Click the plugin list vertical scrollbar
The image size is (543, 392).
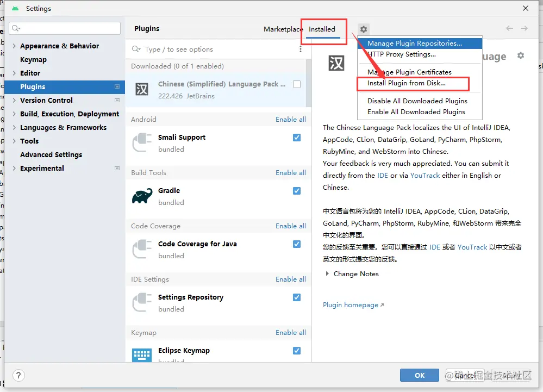309,83
